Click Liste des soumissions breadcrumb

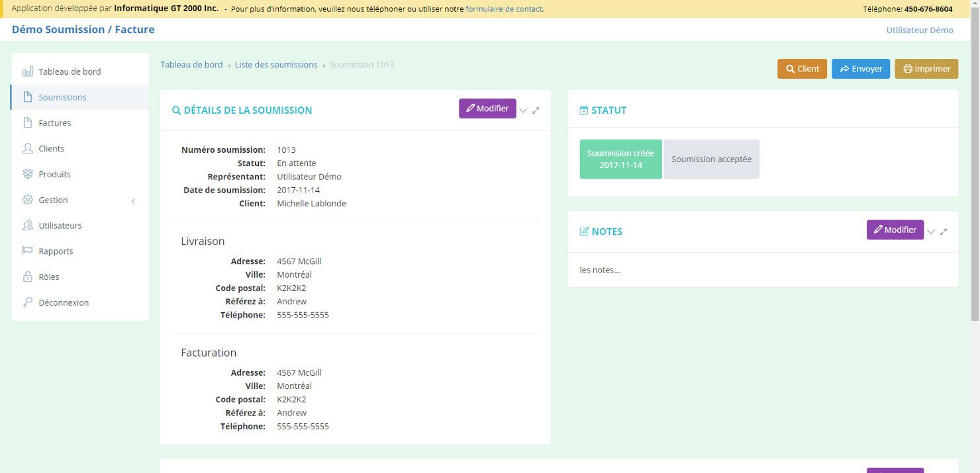click(x=276, y=65)
